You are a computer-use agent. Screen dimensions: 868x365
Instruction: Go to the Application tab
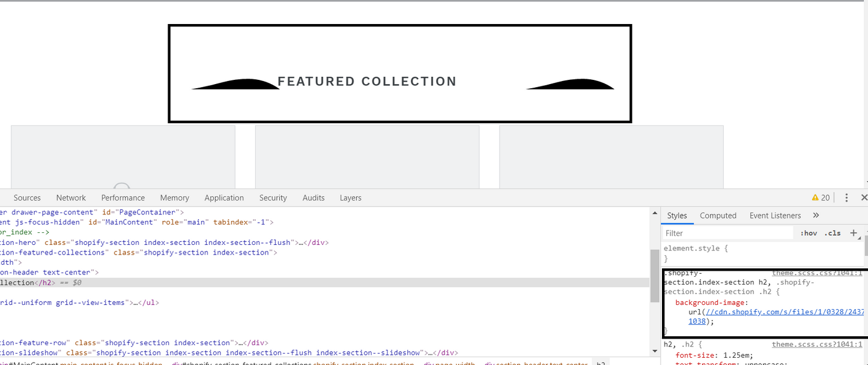click(224, 198)
